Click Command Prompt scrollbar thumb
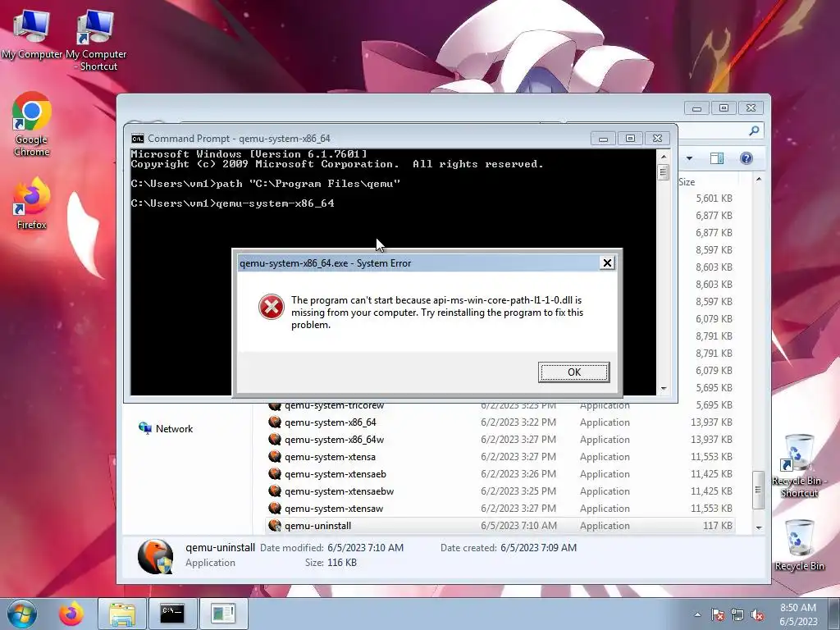The image size is (840, 630). click(663, 172)
